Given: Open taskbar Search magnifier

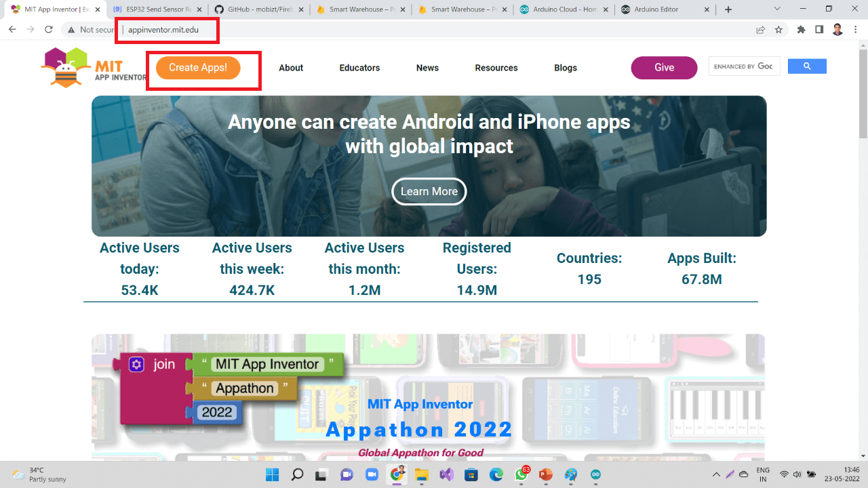Looking at the screenshot, I should tap(297, 474).
